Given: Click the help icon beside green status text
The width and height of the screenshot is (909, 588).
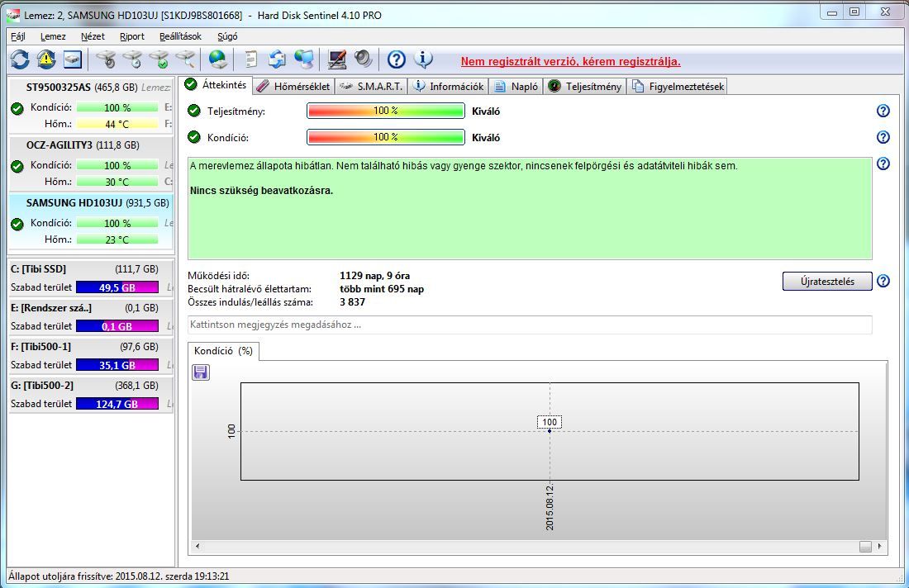Looking at the screenshot, I should click(883, 164).
